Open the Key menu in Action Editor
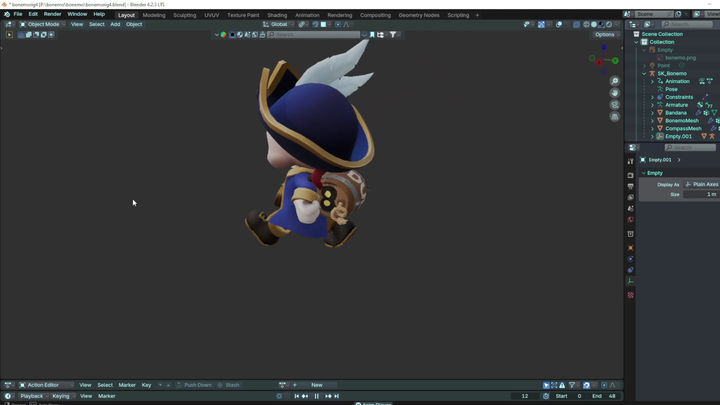Screen dimensions: 720x405 [146, 385]
